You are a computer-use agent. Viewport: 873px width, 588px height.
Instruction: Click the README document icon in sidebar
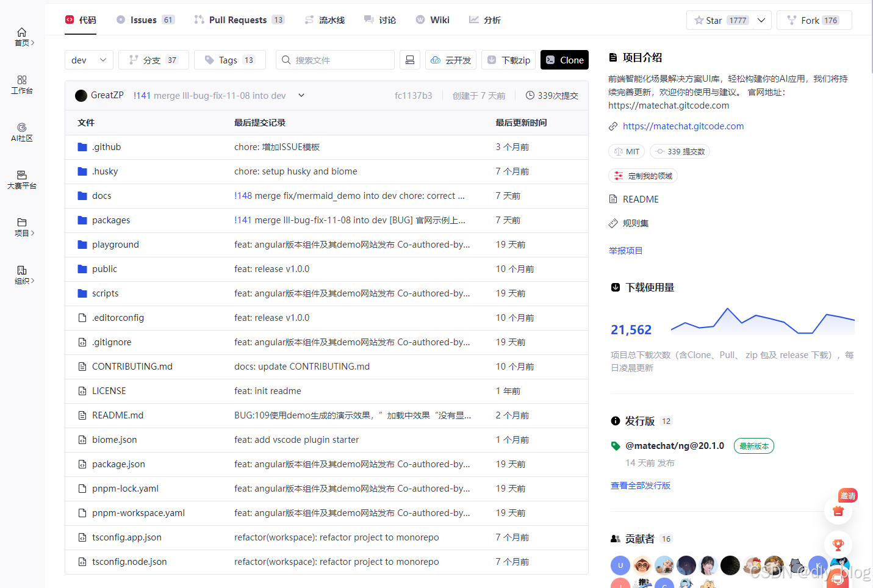(613, 199)
